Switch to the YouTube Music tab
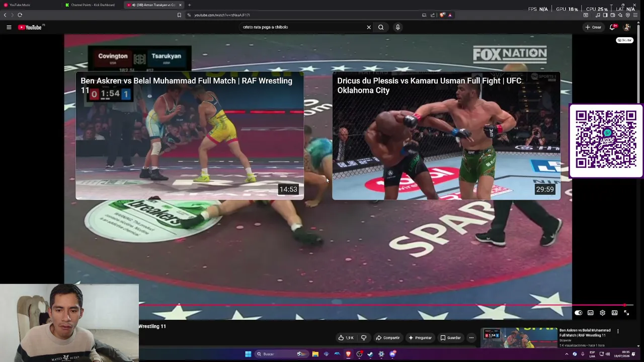644x362 pixels. [30, 5]
